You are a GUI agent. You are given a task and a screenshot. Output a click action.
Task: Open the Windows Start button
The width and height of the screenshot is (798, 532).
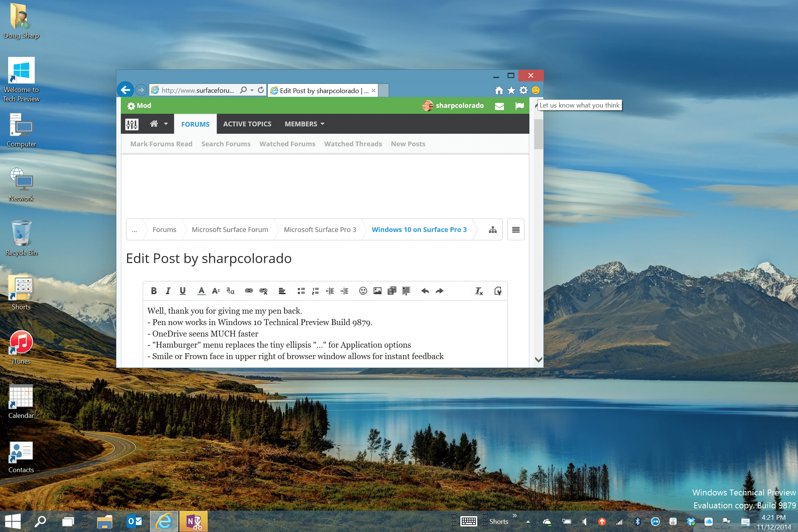point(13,522)
